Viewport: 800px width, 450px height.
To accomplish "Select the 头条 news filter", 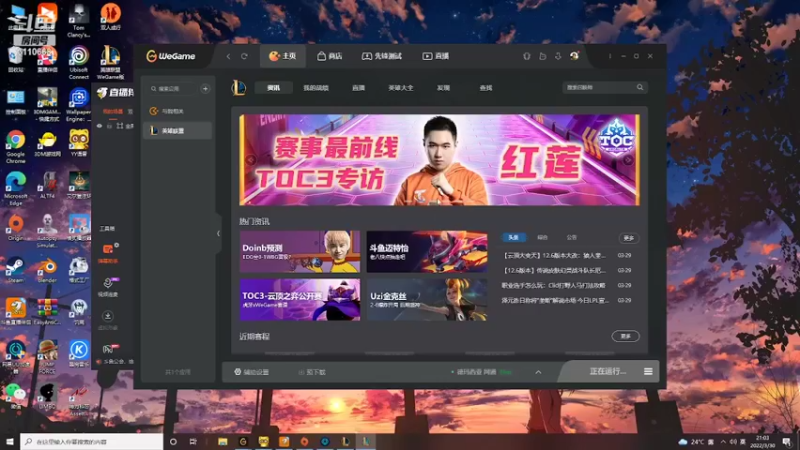I will tap(513, 237).
